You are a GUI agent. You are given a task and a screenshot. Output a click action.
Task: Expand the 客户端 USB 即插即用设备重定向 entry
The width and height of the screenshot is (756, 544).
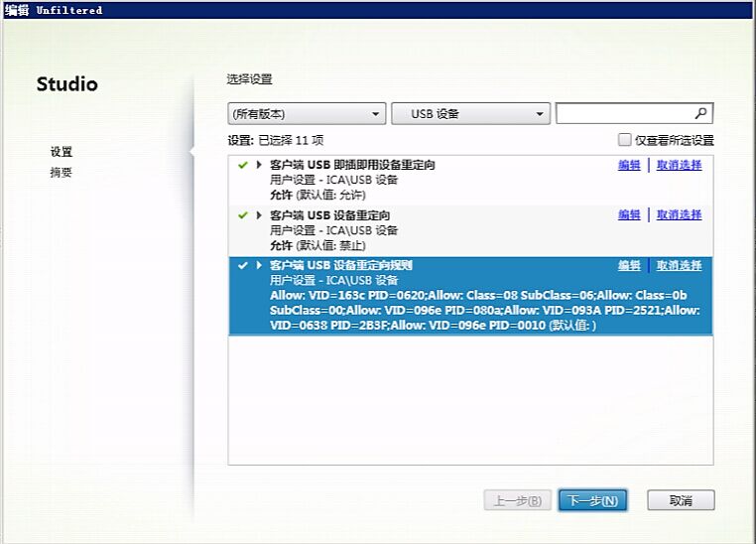click(x=259, y=165)
